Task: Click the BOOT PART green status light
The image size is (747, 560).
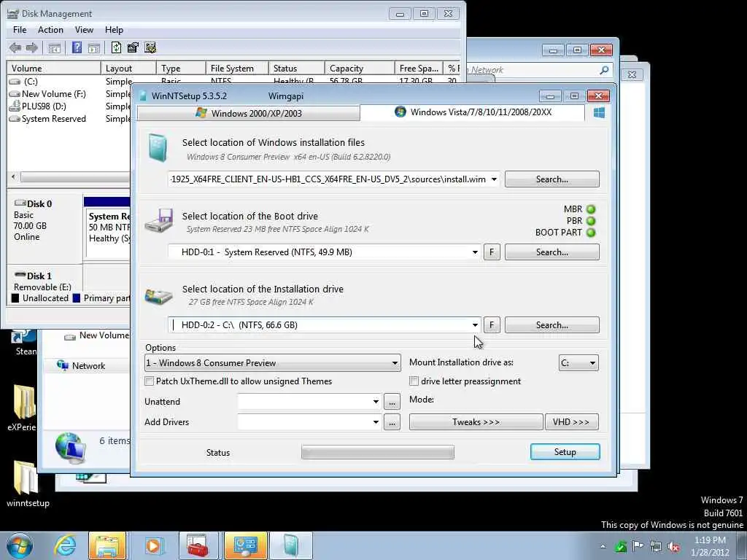Action: coord(591,233)
